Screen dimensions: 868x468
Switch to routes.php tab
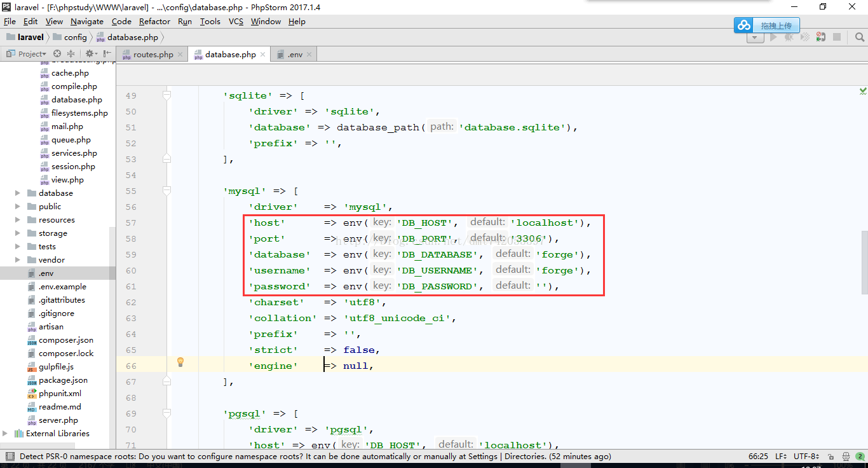click(x=152, y=55)
